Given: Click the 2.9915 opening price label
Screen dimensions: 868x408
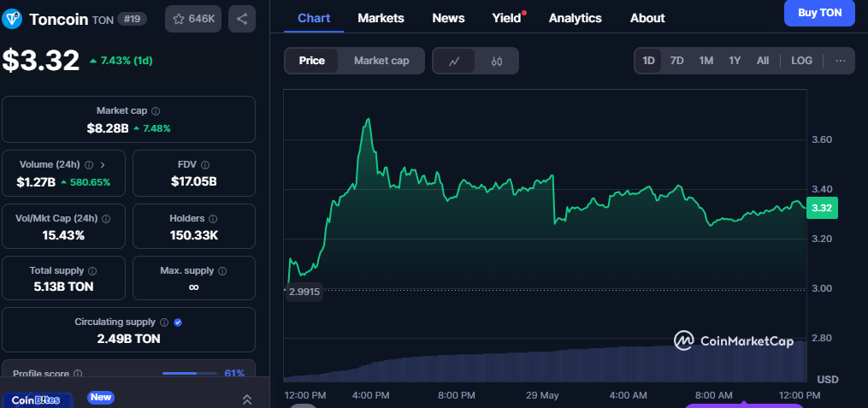Looking at the screenshot, I should pyautogui.click(x=304, y=292).
